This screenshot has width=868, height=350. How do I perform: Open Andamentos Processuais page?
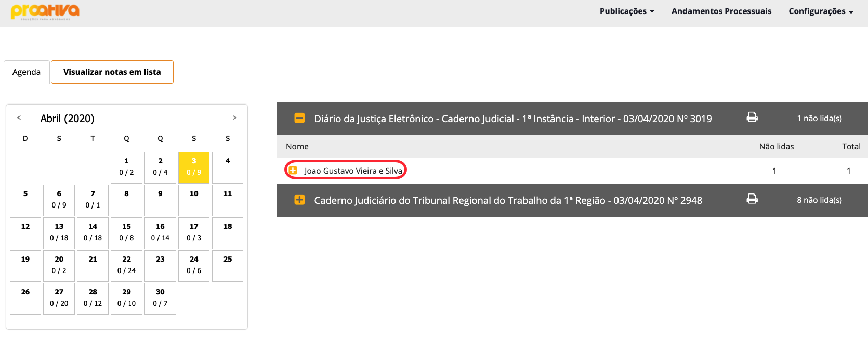click(721, 11)
